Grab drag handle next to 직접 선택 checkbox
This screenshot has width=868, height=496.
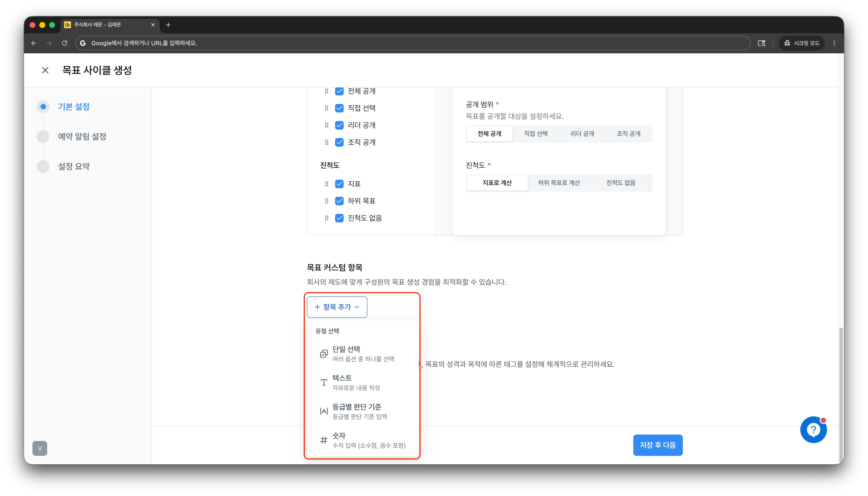tap(326, 108)
